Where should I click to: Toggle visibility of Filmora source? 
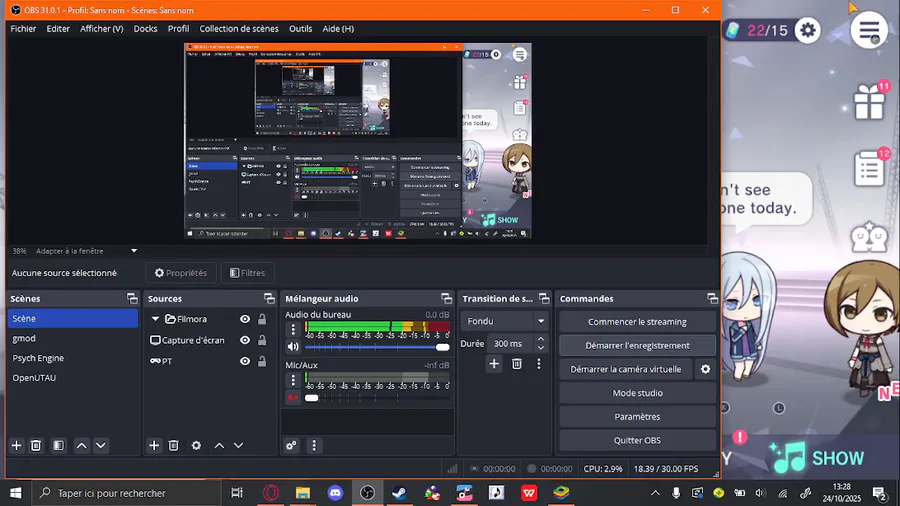coord(245,319)
